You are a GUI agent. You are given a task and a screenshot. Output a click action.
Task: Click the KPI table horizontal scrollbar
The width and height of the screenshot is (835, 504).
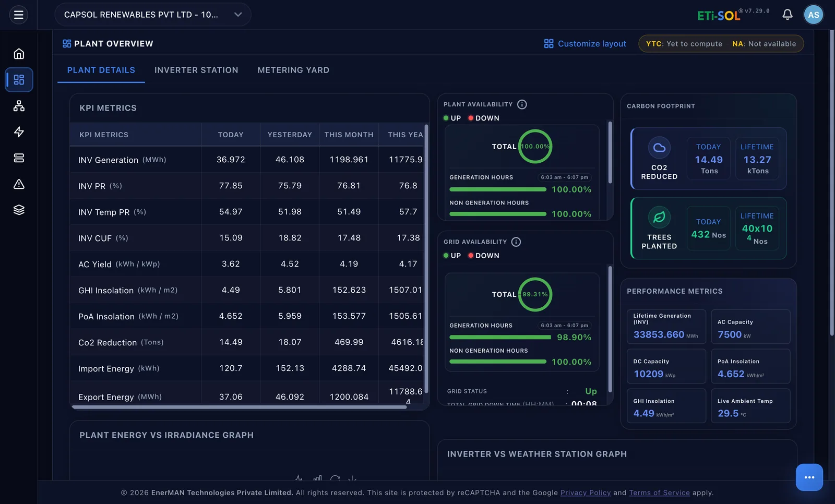tap(239, 407)
